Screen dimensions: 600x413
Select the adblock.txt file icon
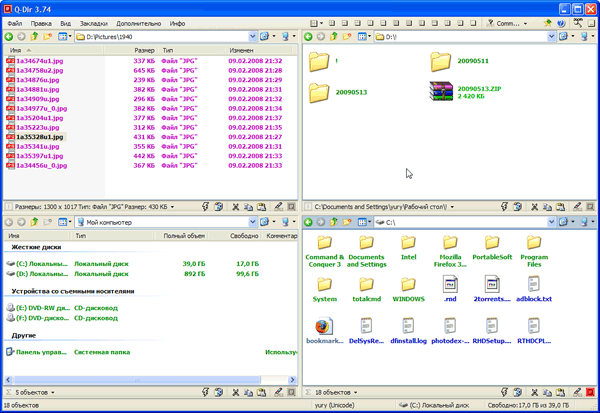533,284
